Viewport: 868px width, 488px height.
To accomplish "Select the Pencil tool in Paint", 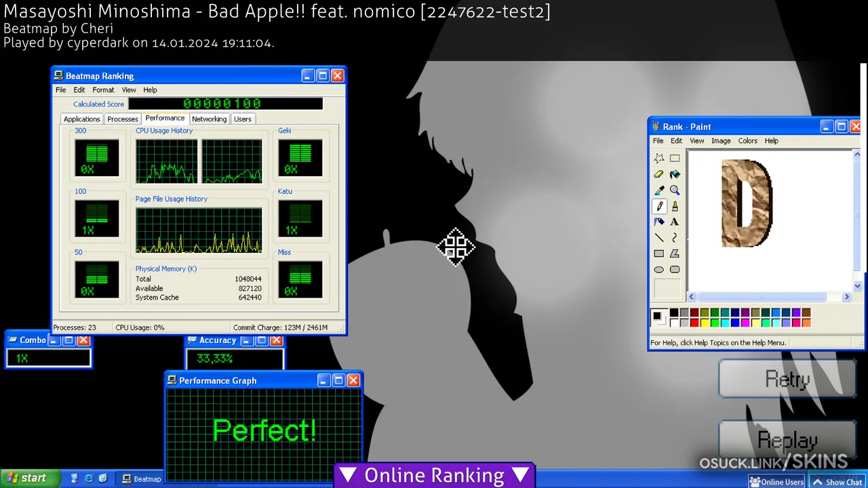I will [659, 206].
